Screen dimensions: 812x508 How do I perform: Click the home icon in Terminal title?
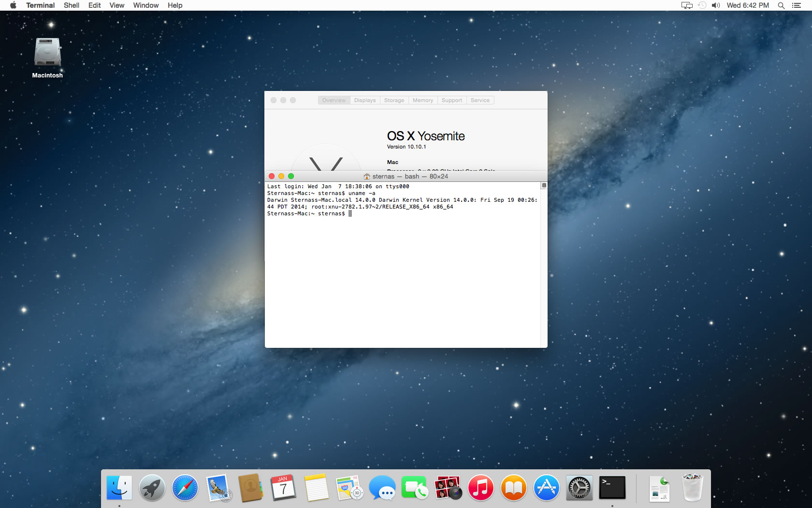(367, 176)
